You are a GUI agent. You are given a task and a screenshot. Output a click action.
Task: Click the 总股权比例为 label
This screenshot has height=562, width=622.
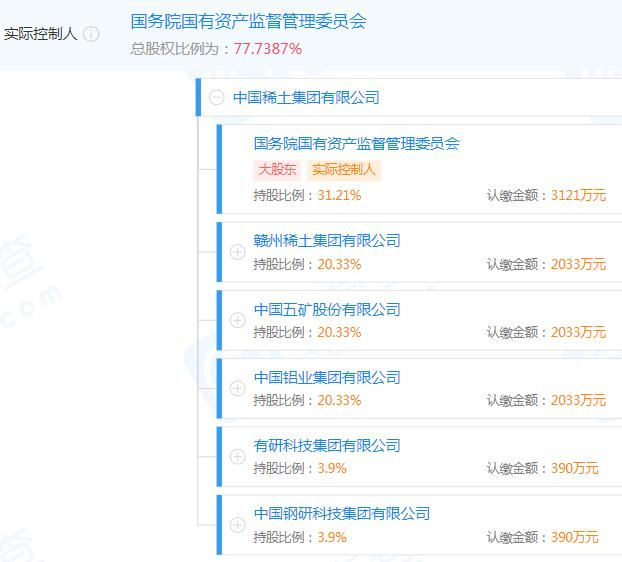point(175,49)
